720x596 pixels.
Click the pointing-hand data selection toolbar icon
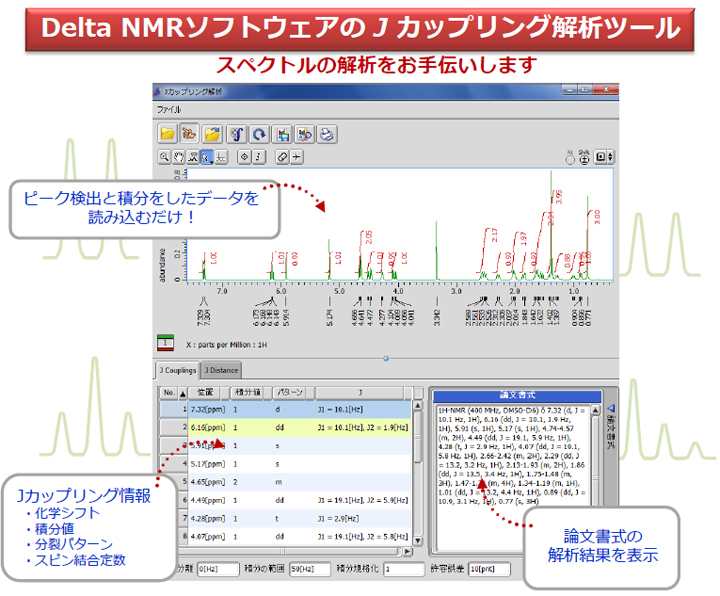[x=189, y=134]
